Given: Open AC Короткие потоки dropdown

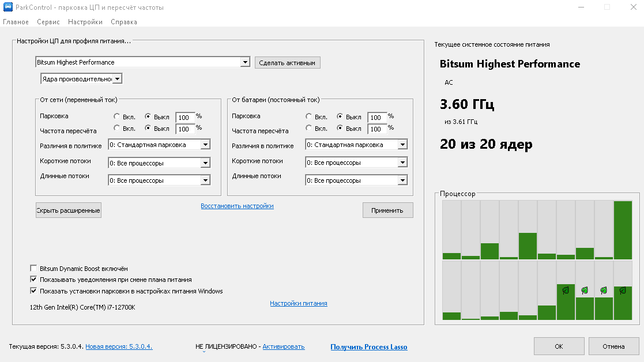Looking at the screenshot, I should pos(159,163).
